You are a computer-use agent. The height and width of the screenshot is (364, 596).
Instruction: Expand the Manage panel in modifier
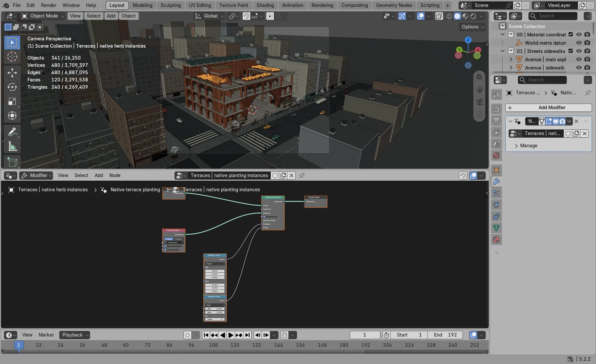[x=528, y=146]
